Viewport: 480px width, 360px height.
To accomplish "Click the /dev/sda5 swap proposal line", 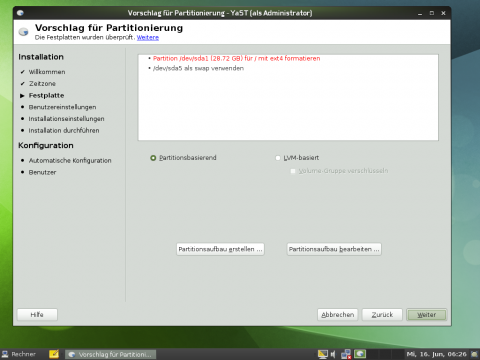I will 198,68.
